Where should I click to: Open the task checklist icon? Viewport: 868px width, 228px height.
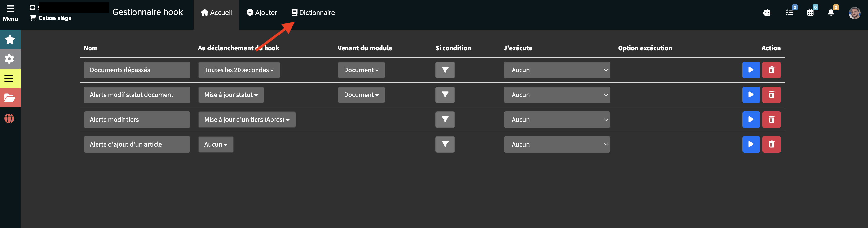[x=789, y=12]
